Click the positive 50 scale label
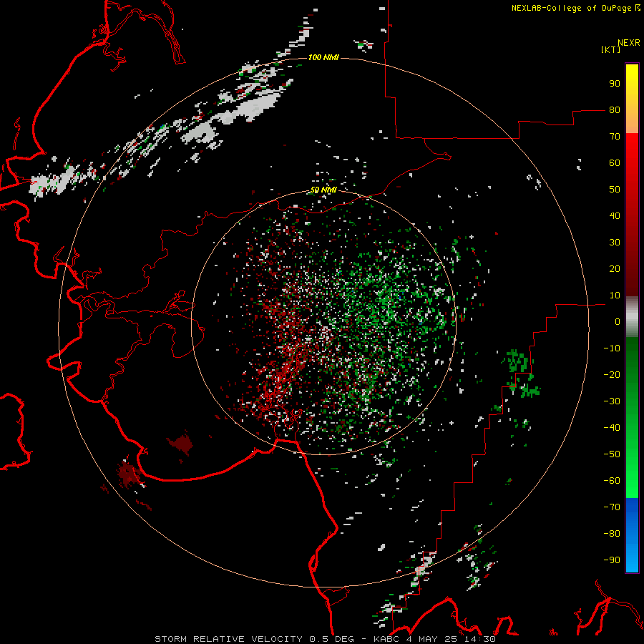 615,190
